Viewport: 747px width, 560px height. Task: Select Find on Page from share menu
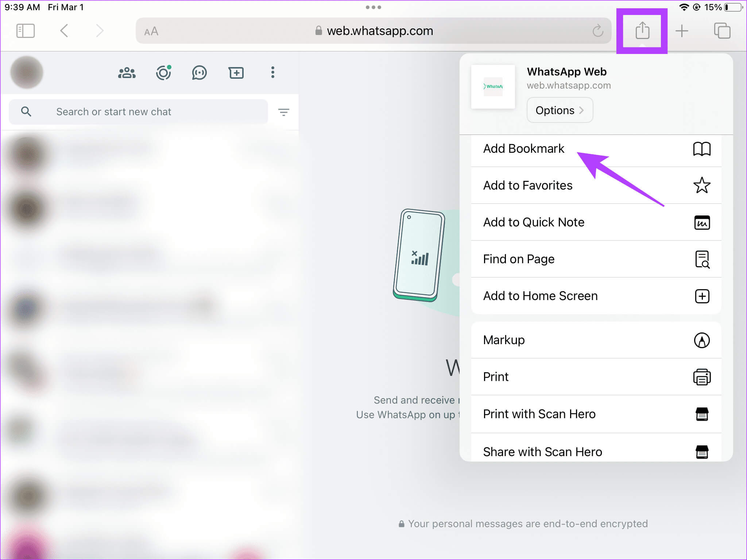tap(595, 260)
